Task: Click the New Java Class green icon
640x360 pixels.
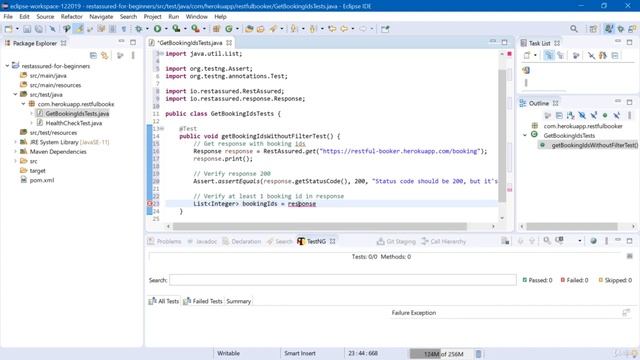Action: click(229, 29)
